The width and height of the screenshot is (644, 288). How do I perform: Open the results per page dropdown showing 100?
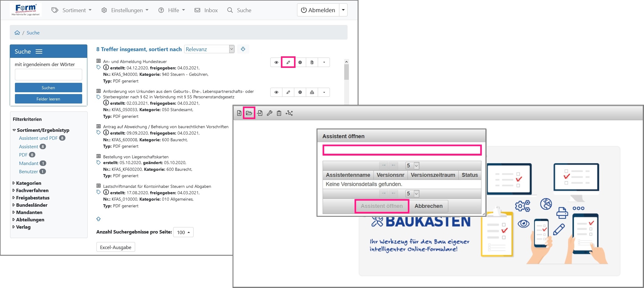pyautogui.click(x=183, y=232)
